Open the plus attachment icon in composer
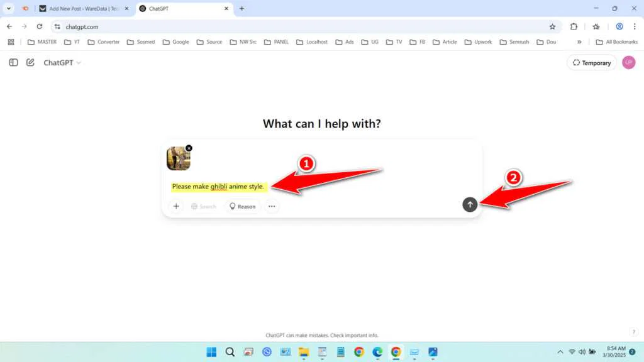Image resolution: width=644 pixels, height=362 pixels. tap(175, 206)
